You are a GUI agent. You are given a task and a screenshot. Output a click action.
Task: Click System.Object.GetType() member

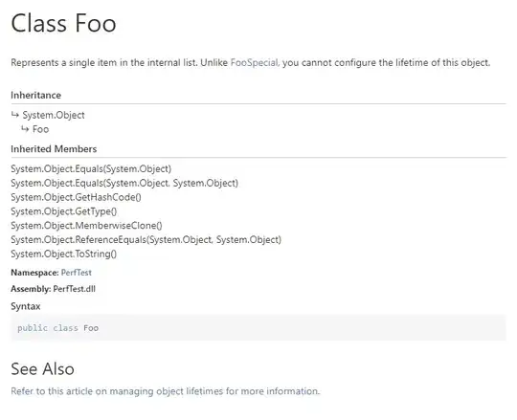tap(63, 211)
